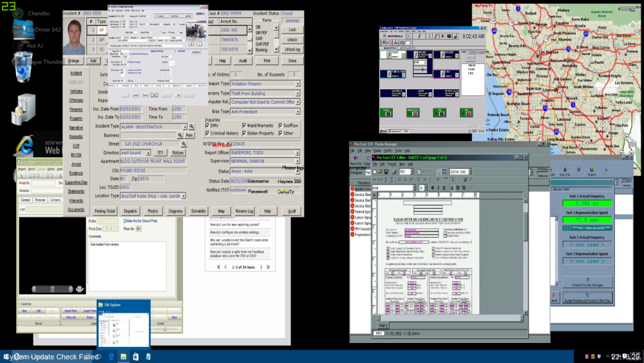Open the Bias Type dropdown
The width and height of the screenshot is (644, 363).
[298, 112]
